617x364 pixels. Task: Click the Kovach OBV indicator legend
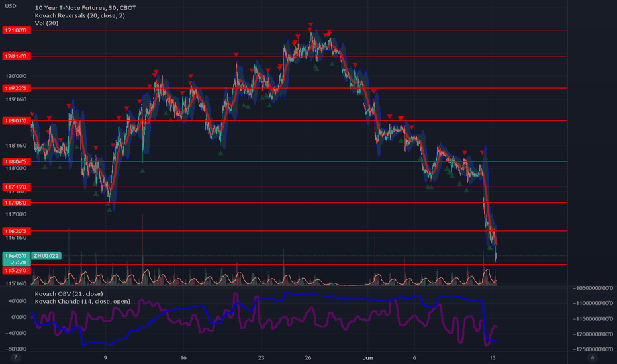pyautogui.click(x=69, y=294)
